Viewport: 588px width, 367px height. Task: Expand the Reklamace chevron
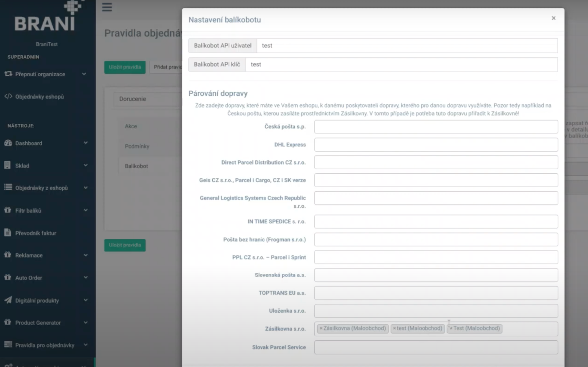click(86, 255)
